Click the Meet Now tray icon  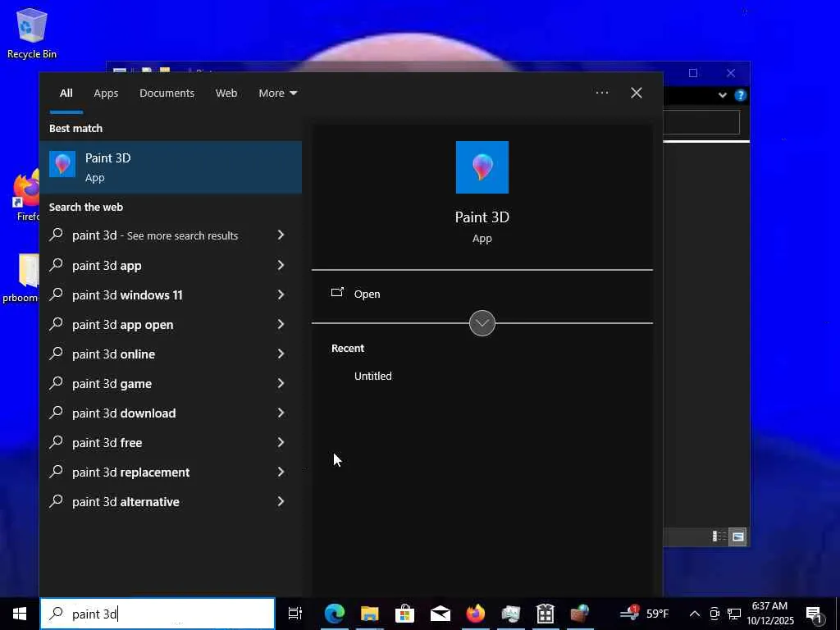[x=714, y=614]
